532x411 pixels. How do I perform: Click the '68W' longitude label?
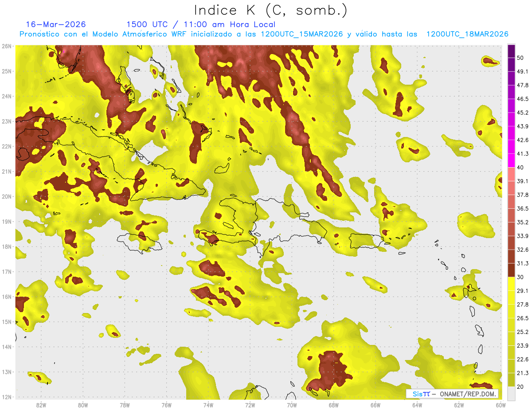(x=334, y=405)
